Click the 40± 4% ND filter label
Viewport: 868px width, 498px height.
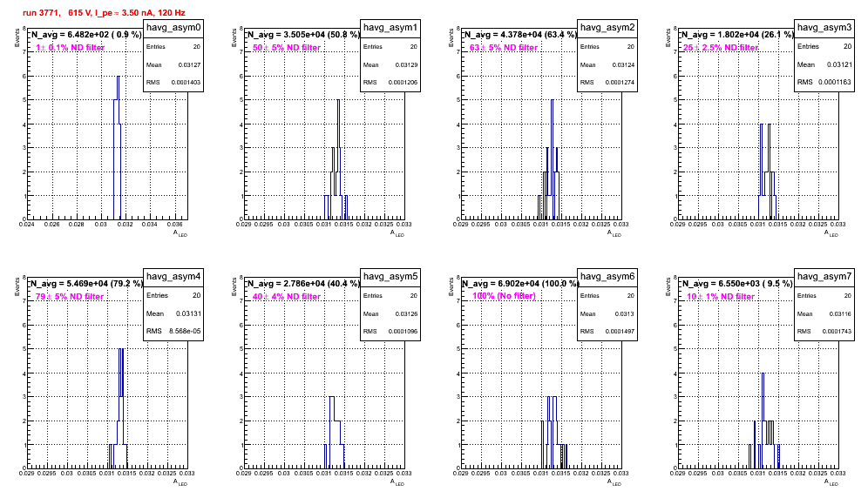click(x=287, y=297)
